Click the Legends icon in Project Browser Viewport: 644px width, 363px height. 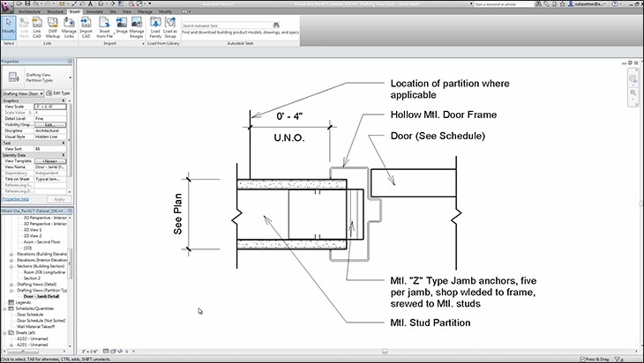tap(11, 302)
